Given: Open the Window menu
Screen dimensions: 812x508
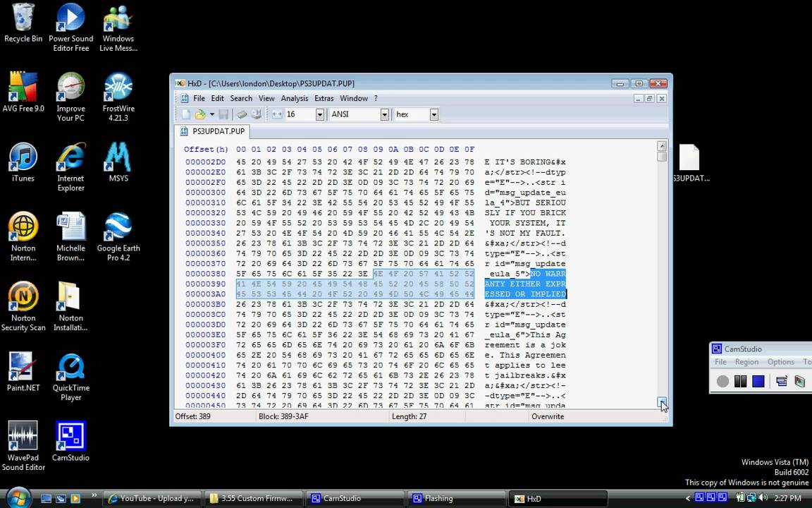Looking at the screenshot, I should coord(354,99).
